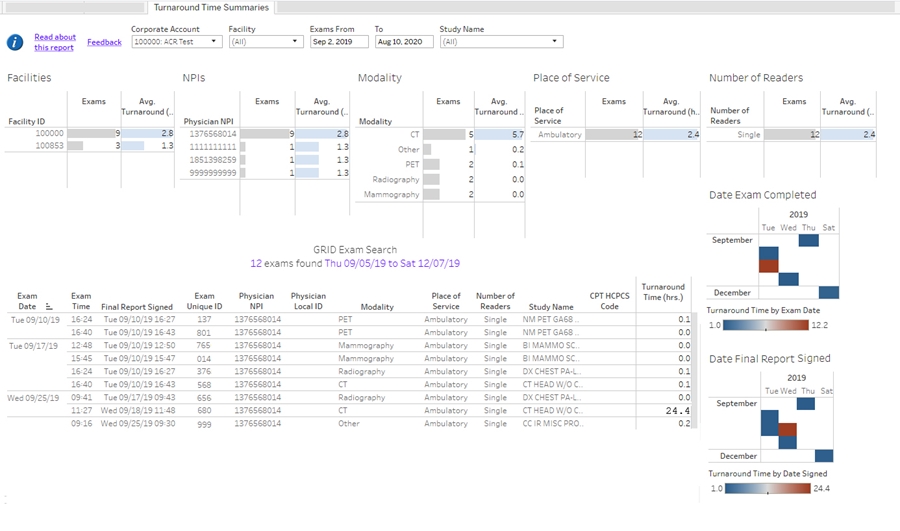
Task: Click the Mammography bar in Modality chart
Action: 430,194
